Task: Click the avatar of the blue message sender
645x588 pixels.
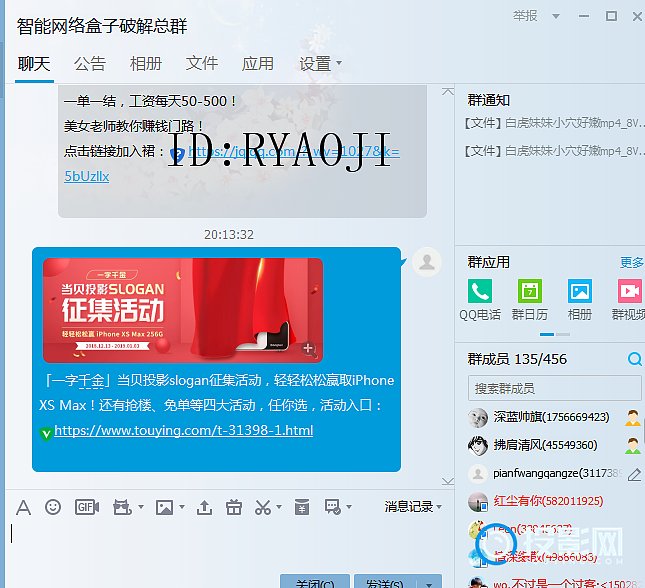Action: [427, 262]
